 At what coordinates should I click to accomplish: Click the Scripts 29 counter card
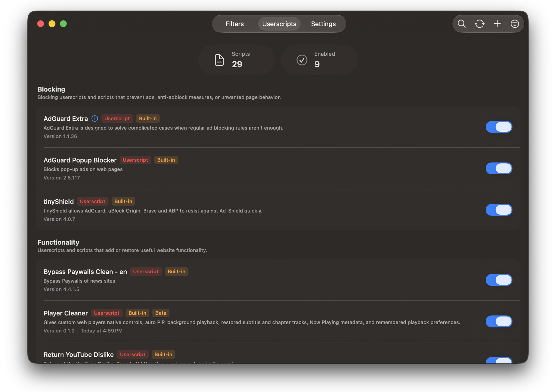[237, 60]
